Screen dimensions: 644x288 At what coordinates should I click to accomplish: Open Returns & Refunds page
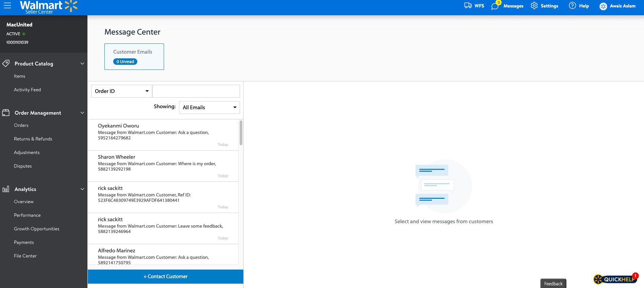pos(33,139)
